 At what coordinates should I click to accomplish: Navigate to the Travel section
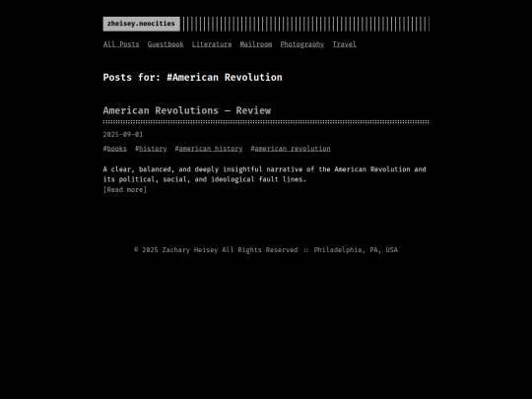coord(345,44)
